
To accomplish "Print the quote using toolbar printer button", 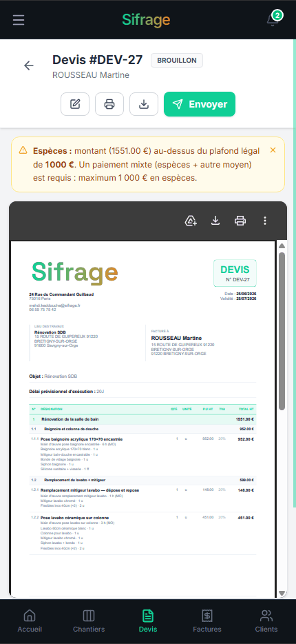I will coord(109,104).
